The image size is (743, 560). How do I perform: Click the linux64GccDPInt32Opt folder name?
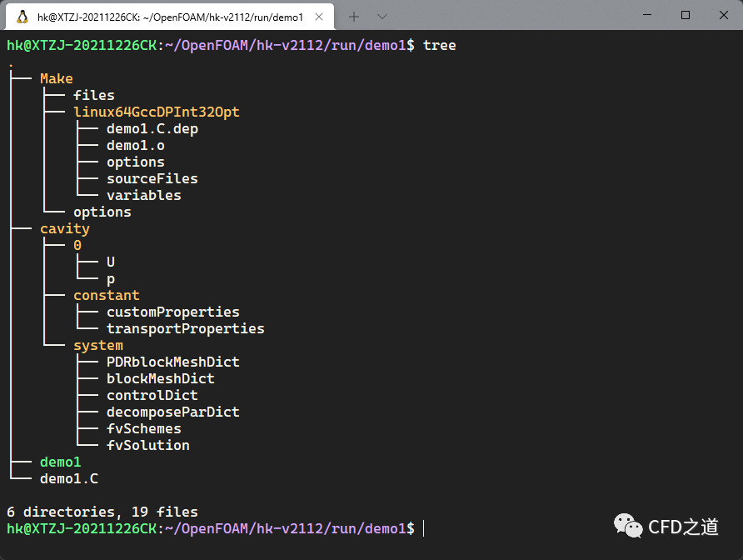pos(157,112)
